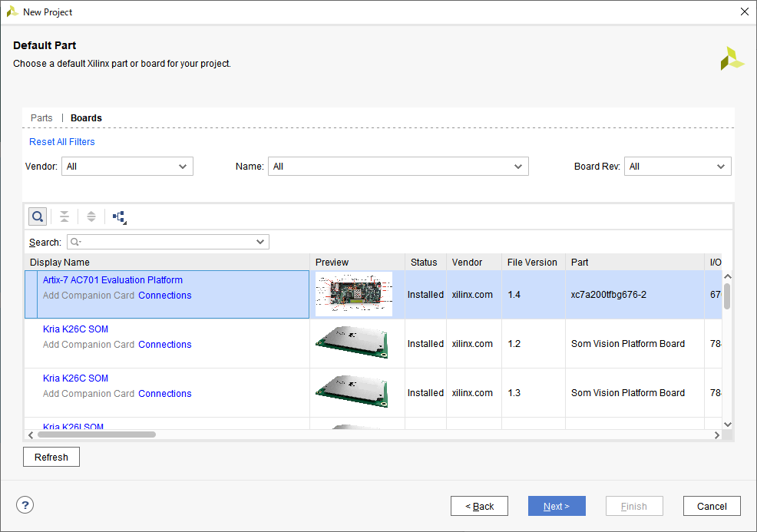Click the first Kria K26C SOM preview thumbnail

click(352, 342)
